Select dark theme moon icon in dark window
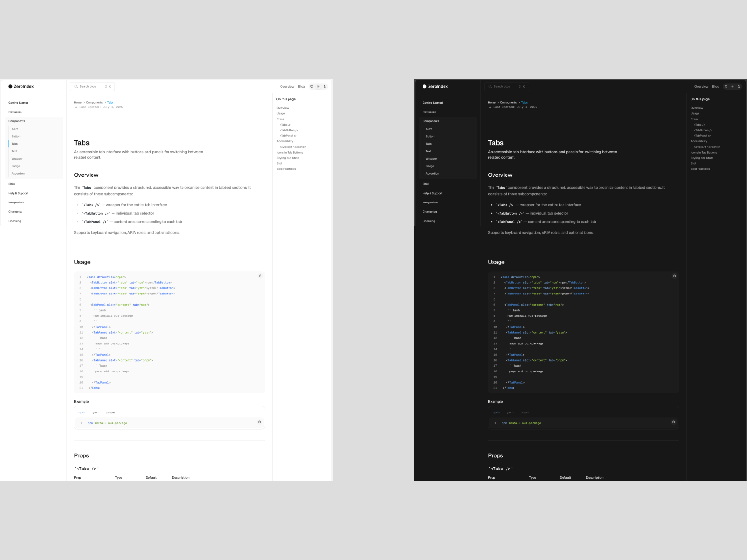This screenshot has width=747, height=560. point(739,86)
